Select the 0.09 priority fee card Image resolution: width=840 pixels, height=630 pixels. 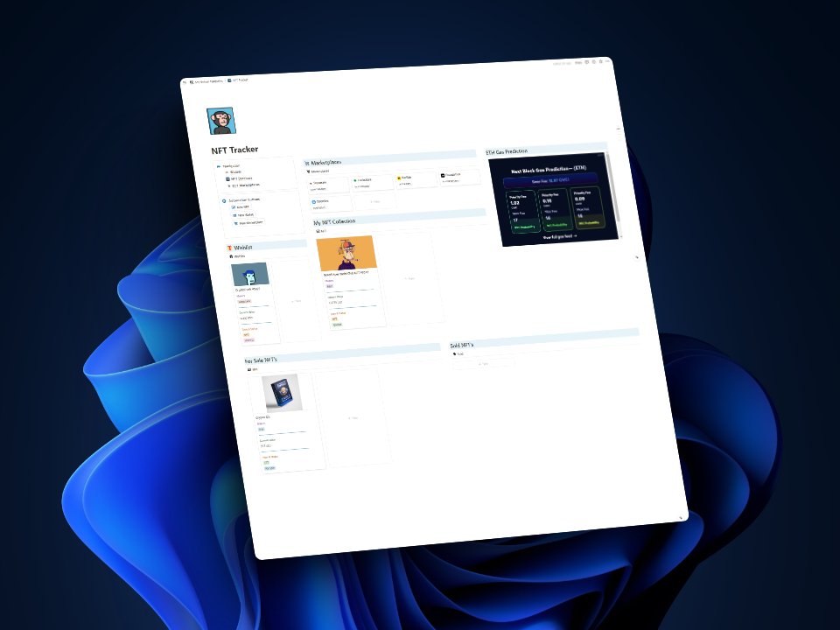tap(586, 207)
